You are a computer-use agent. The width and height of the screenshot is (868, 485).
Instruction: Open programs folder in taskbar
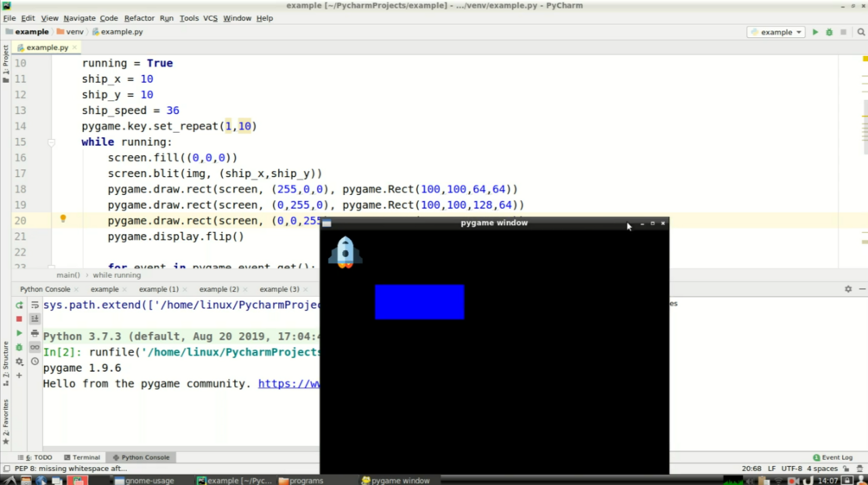pos(301,480)
